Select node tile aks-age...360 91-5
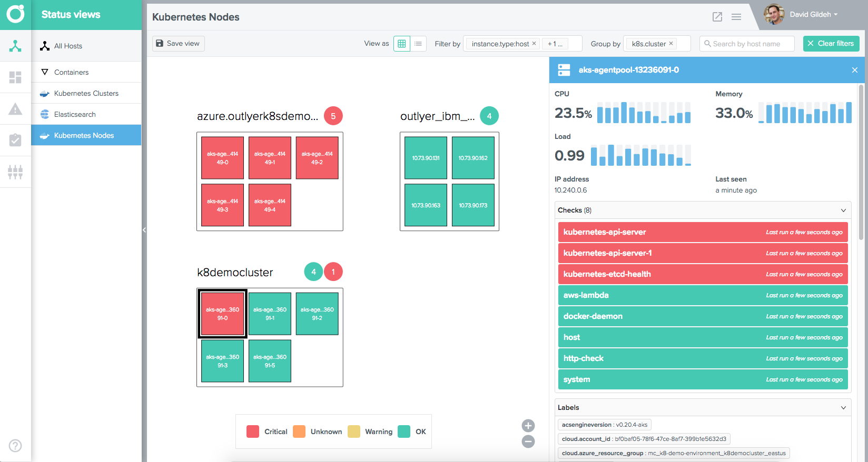The width and height of the screenshot is (868, 462). click(x=270, y=361)
